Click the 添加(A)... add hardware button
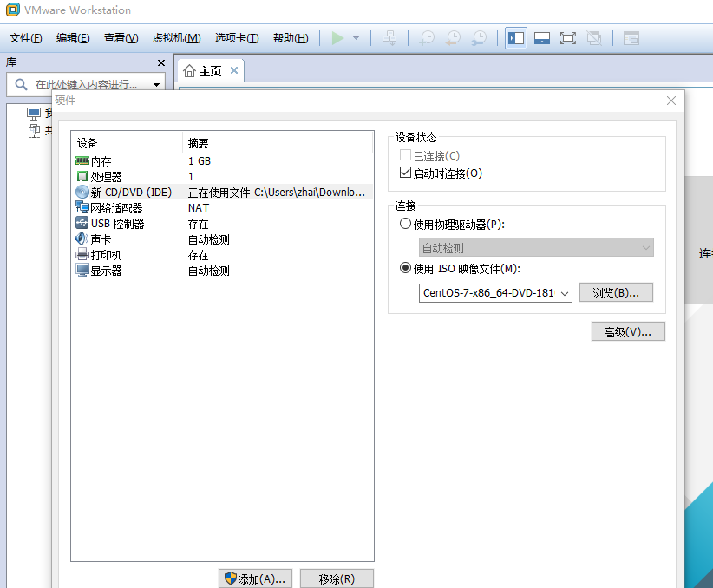Viewport: 713px width, 588px height. tap(256, 578)
